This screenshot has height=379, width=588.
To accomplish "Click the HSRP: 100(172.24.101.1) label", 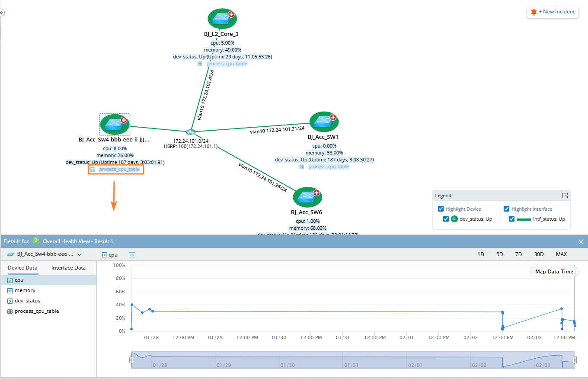I will coord(190,147).
